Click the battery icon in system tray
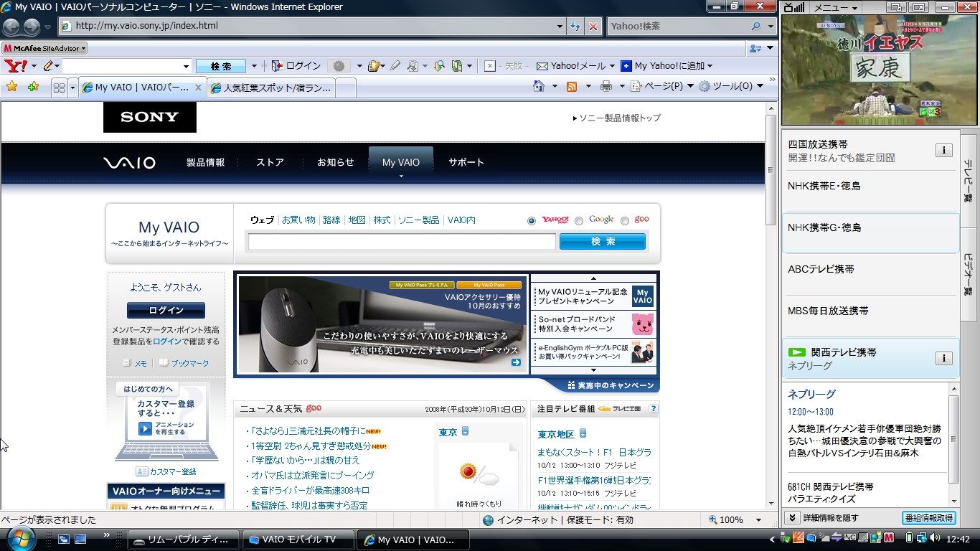This screenshot has width=980, height=551. coord(909,537)
